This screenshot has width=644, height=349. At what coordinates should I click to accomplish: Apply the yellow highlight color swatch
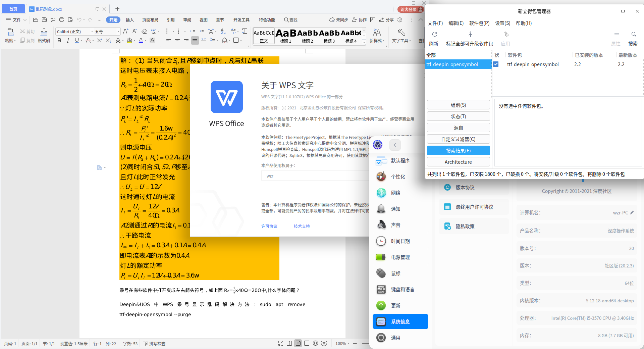tap(129, 40)
